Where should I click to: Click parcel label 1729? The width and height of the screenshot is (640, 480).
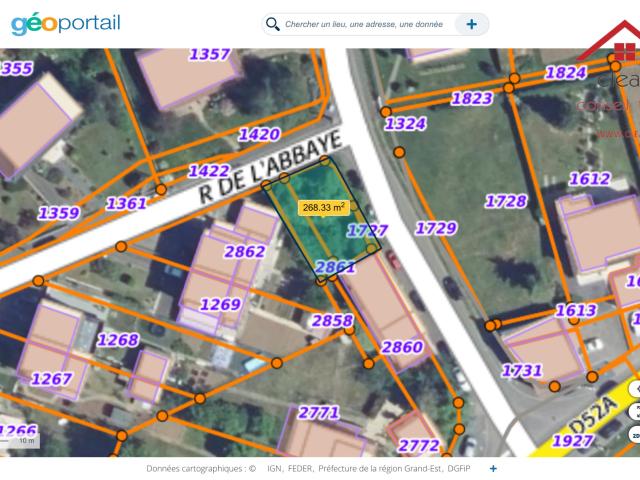pyautogui.click(x=436, y=228)
